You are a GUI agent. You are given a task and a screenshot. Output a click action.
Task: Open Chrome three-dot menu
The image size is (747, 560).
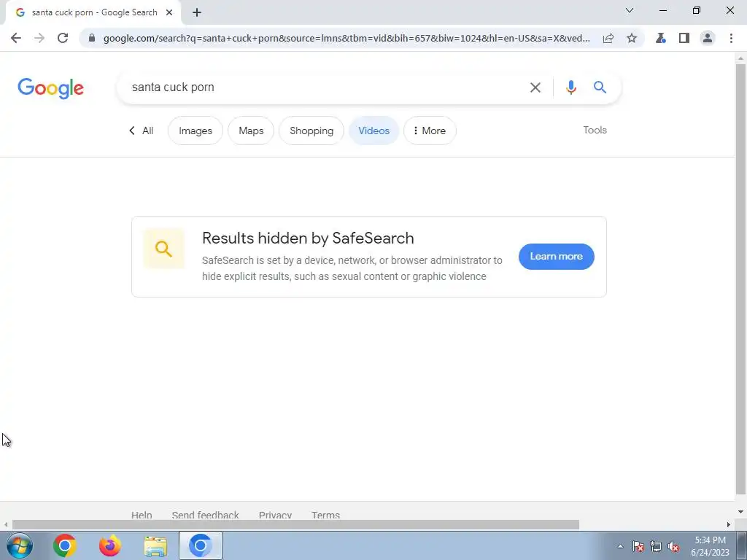pyautogui.click(x=731, y=38)
